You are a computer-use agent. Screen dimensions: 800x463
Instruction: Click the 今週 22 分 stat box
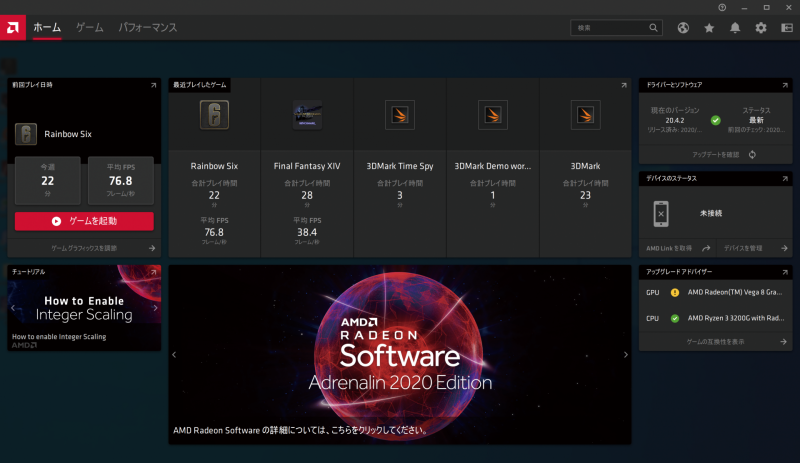(47, 181)
